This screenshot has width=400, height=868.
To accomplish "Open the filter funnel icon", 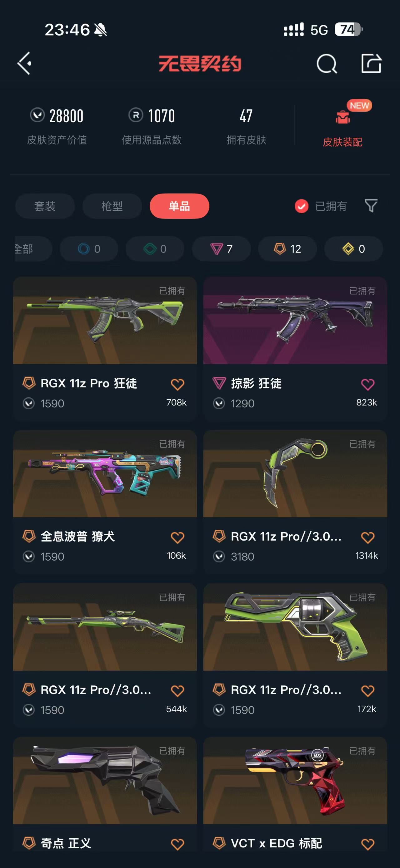I will coord(371,206).
